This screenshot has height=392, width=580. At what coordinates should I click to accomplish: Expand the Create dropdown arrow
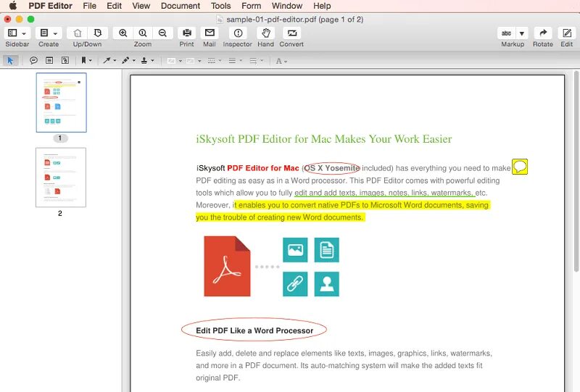point(56,33)
